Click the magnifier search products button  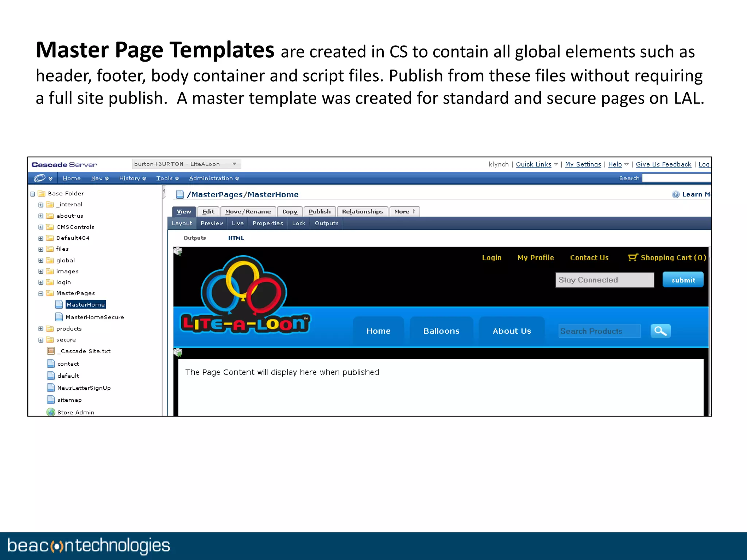click(x=661, y=331)
